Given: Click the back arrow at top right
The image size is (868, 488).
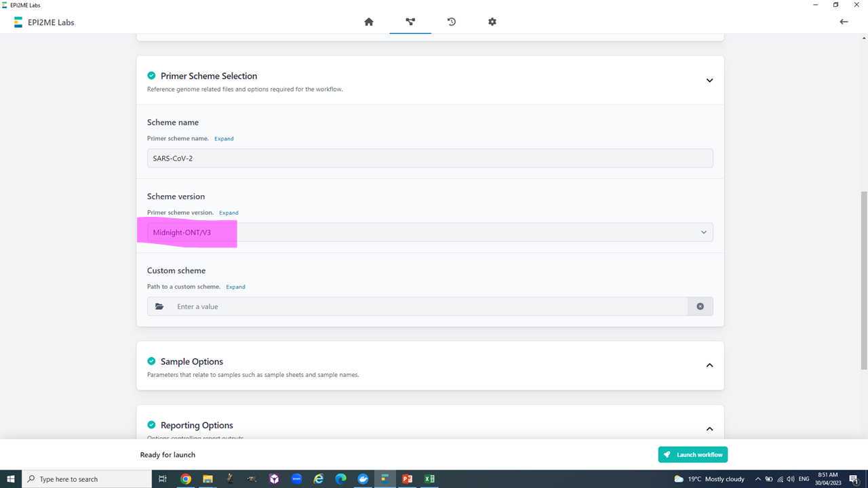Looking at the screenshot, I should (x=844, y=22).
